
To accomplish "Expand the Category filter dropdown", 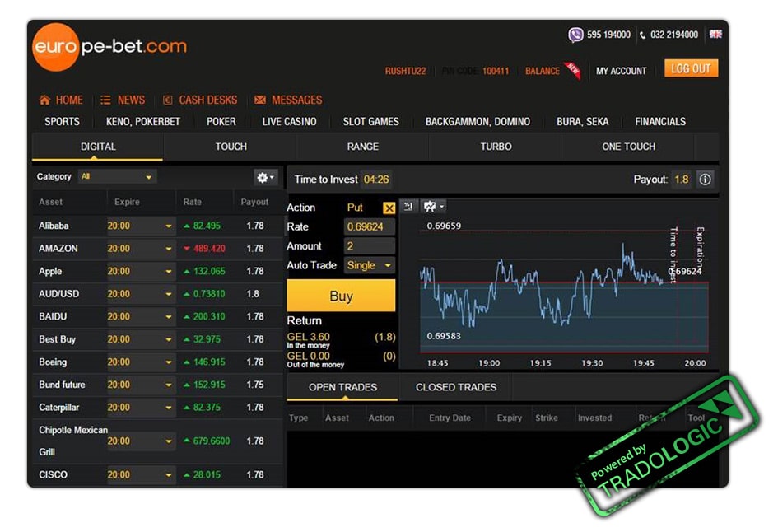I will click(117, 177).
